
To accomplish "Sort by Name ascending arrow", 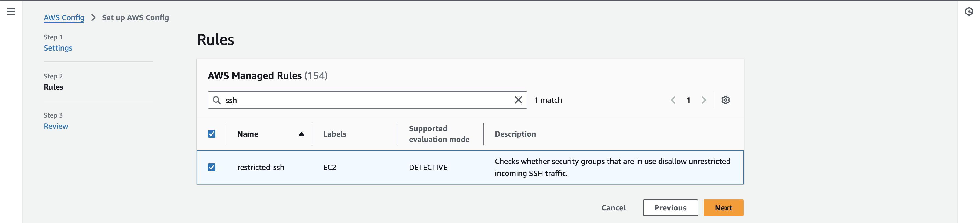I will [x=301, y=134].
